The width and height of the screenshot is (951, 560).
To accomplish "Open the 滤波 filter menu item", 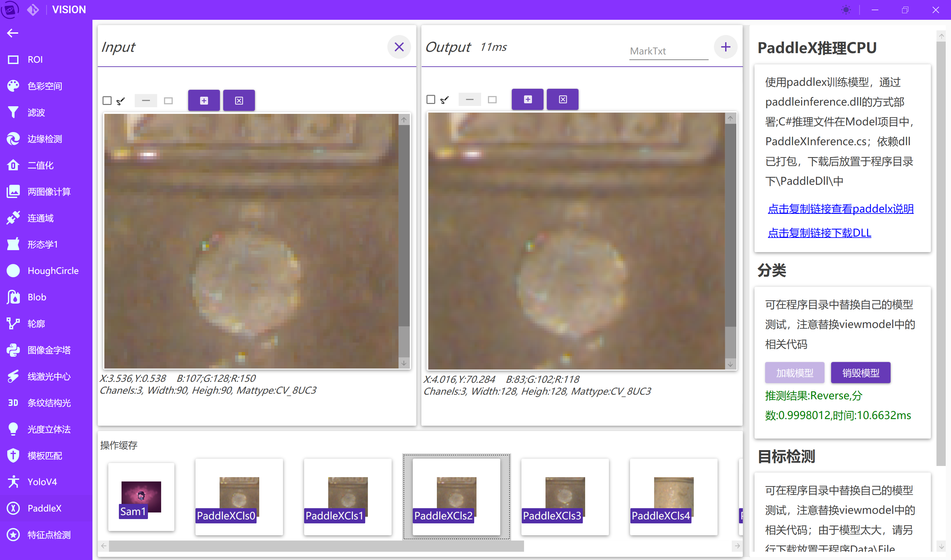I will [x=36, y=113].
